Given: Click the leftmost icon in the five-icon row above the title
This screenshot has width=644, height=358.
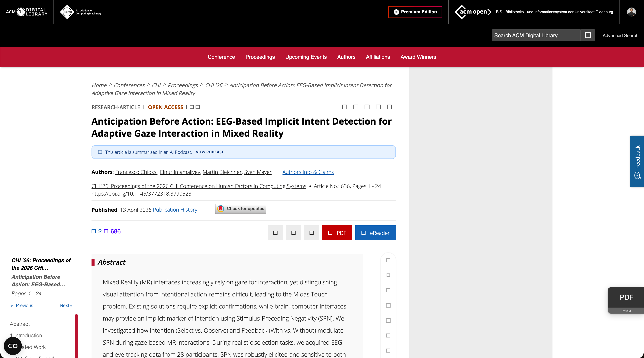Looking at the screenshot, I should tap(344, 107).
